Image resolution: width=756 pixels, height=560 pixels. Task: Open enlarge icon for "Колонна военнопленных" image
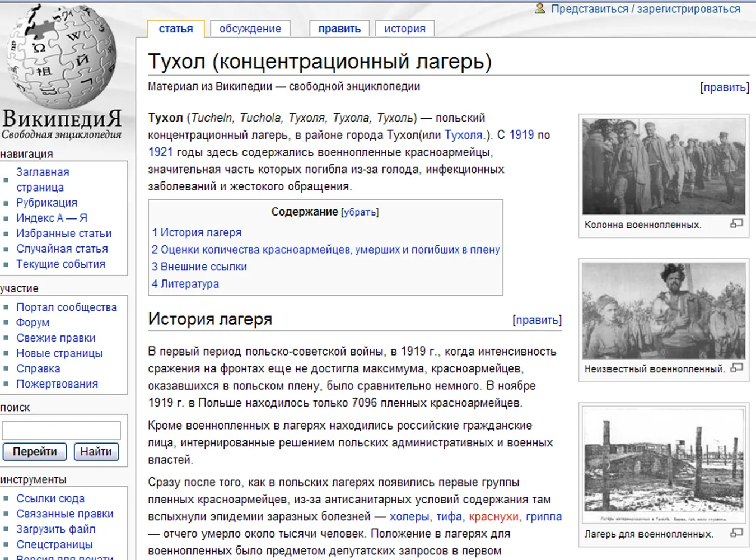click(x=735, y=224)
